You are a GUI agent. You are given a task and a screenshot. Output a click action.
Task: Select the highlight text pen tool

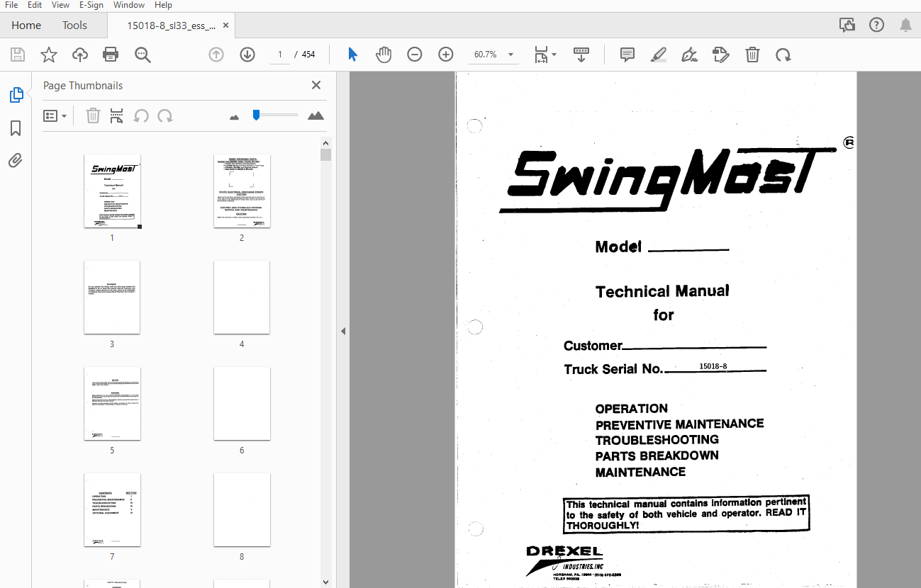(x=659, y=55)
